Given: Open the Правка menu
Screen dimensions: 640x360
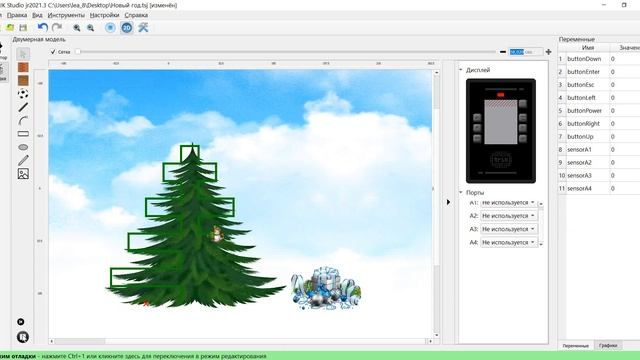Looking at the screenshot, I should click(17, 15).
